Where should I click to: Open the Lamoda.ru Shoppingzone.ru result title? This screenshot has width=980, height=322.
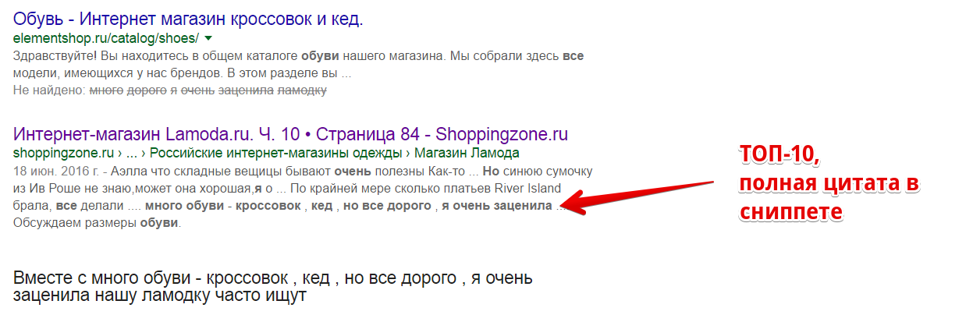(290, 133)
